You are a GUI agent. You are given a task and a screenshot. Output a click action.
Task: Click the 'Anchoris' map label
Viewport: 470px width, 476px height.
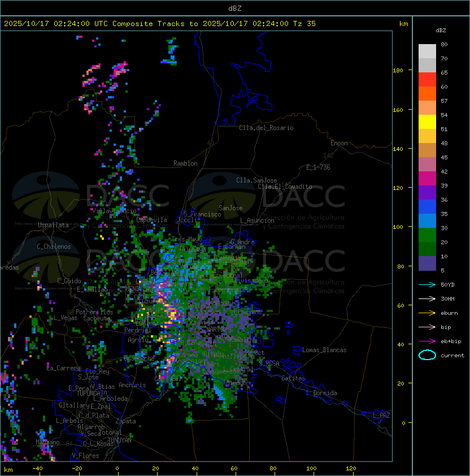click(x=132, y=385)
